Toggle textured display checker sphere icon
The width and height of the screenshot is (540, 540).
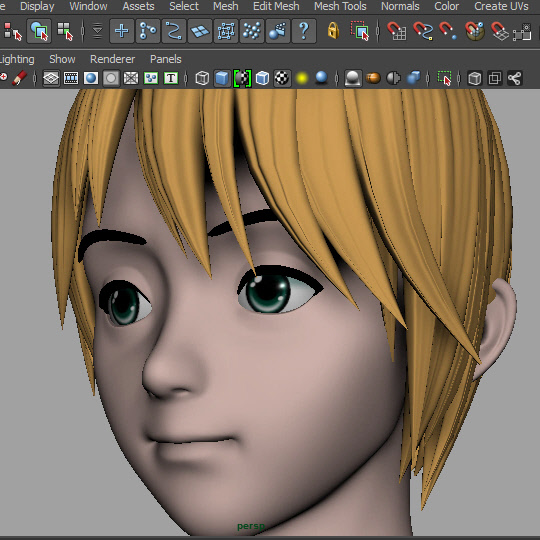pyautogui.click(x=282, y=78)
